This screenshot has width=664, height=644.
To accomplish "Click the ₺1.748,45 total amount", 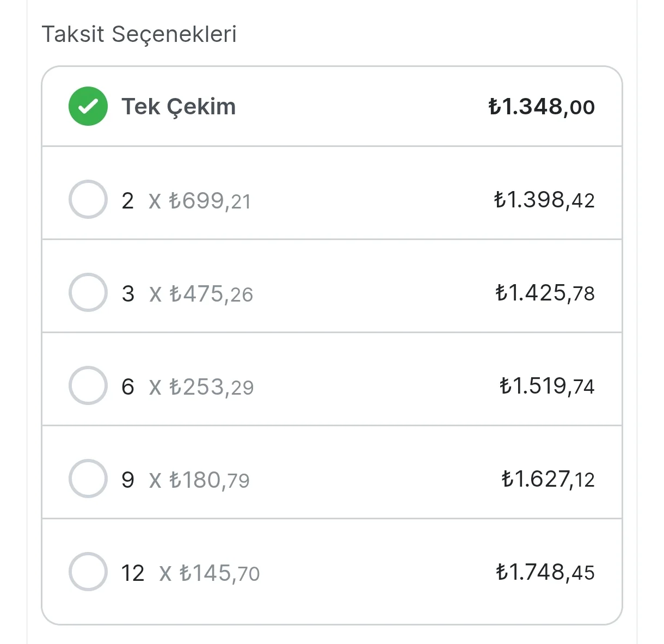I will pos(545,572).
